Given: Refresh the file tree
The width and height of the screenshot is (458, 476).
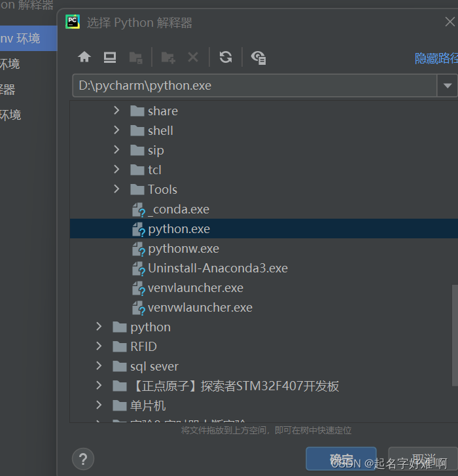Looking at the screenshot, I should (226, 57).
